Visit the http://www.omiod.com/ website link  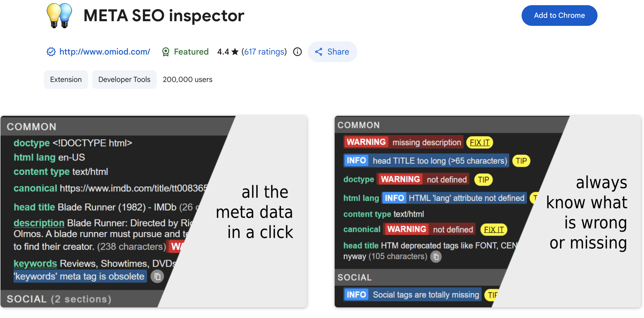pos(104,51)
